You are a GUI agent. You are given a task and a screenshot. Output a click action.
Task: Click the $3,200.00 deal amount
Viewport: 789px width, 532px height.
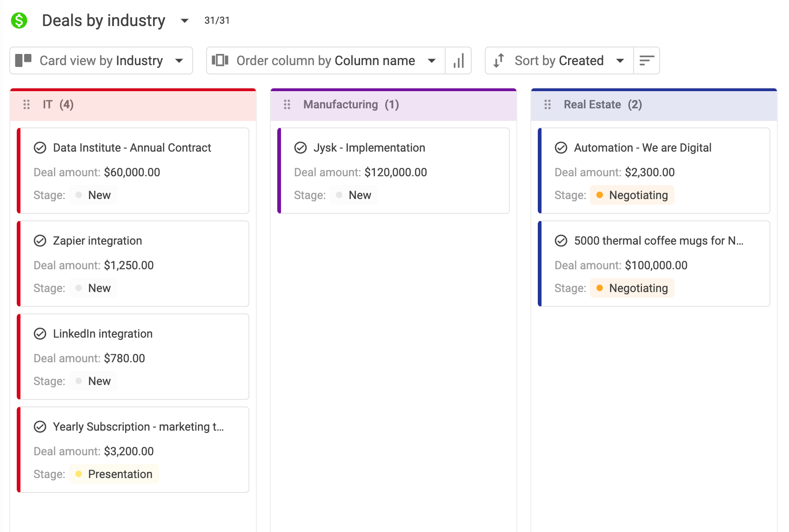point(129,452)
